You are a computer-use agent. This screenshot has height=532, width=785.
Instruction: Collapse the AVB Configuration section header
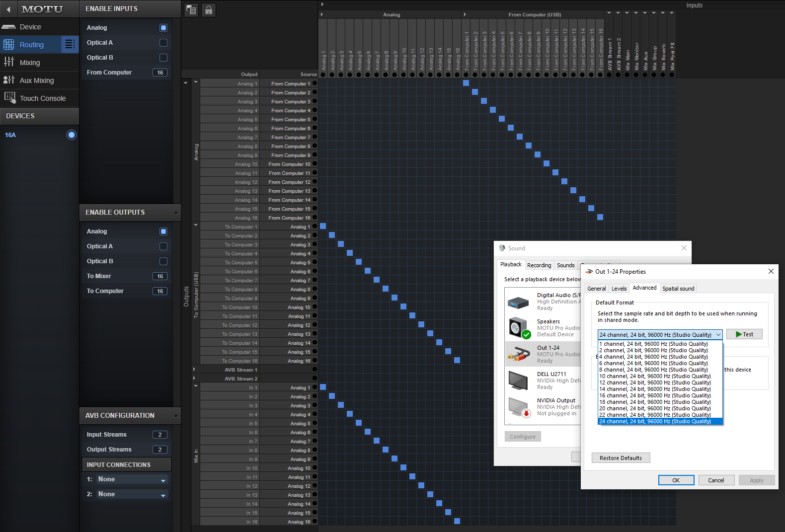[130, 415]
